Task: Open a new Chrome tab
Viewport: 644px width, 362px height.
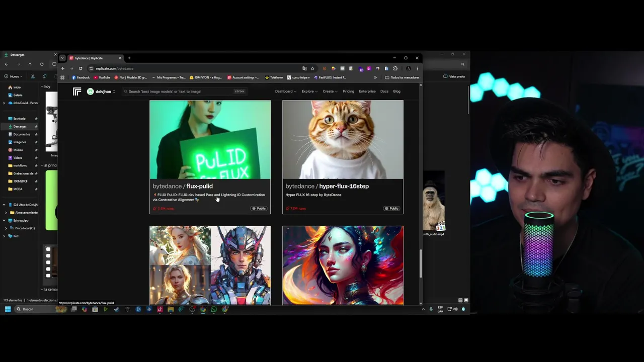Action: (129, 58)
